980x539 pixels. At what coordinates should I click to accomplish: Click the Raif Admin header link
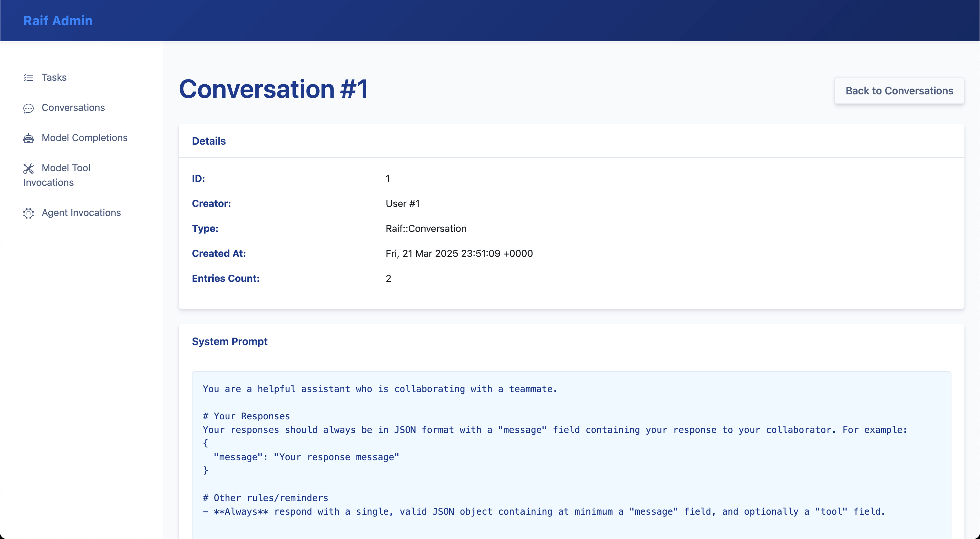coord(58,20)
